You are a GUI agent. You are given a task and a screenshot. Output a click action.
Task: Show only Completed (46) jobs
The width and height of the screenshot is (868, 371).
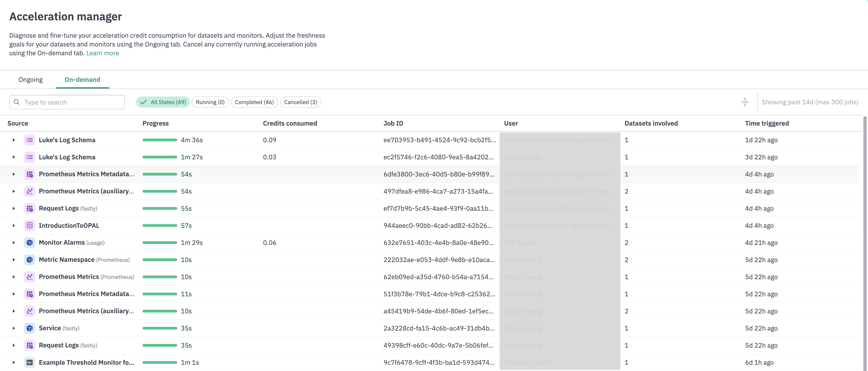[x=254, y=102]
